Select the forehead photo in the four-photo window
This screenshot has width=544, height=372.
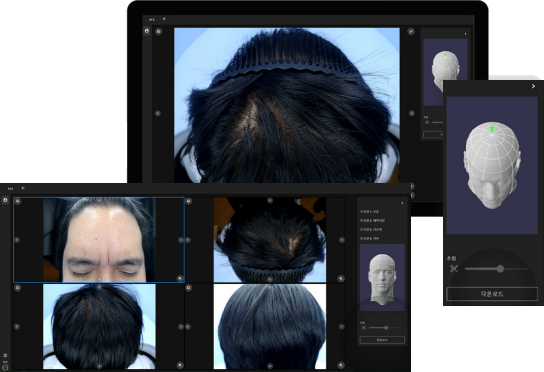99,239
